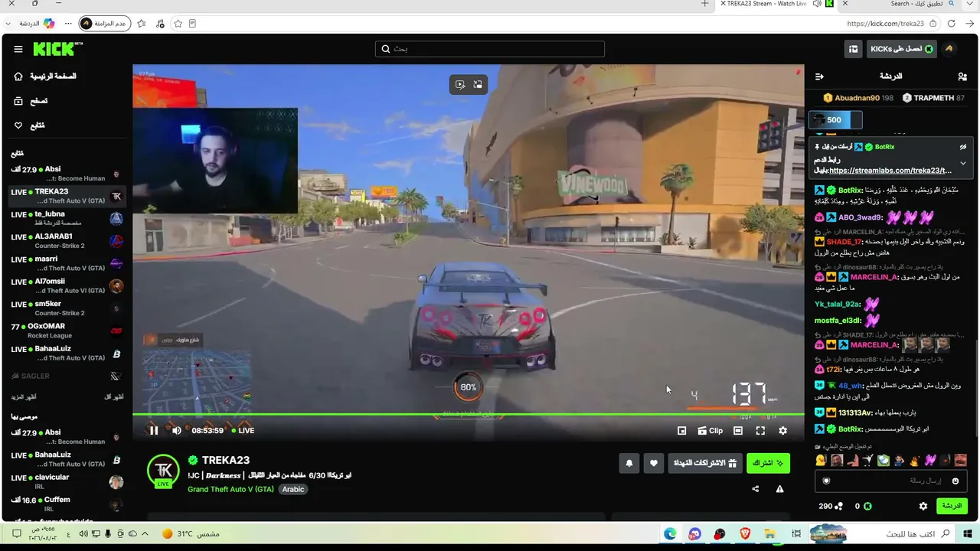
Task: Open the streamlabs.com link in pinned message
Action: pyautogui.click(x=890, y=171)
